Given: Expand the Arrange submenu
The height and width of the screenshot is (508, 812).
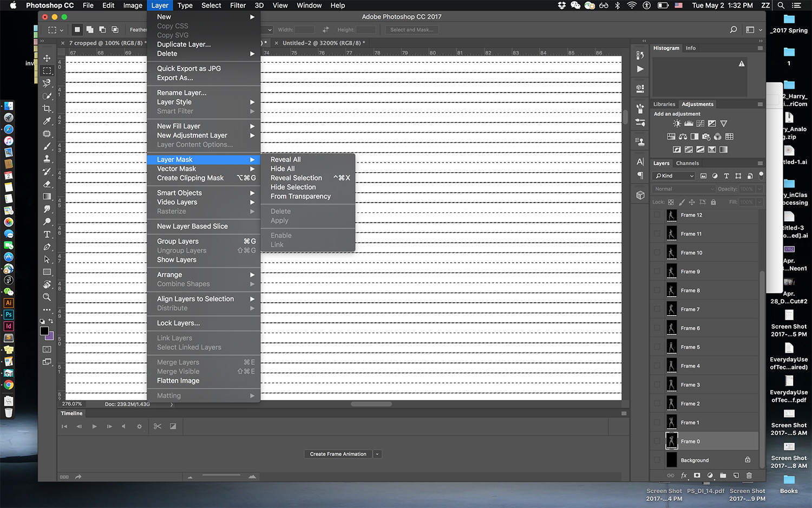Looking at the screenshot, I should pos(204,275).
